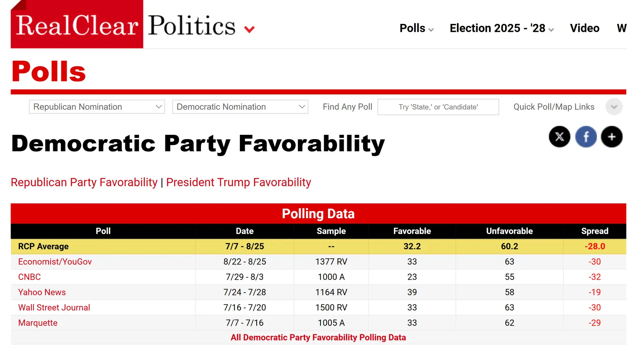Share the page on X
The width and height of the screenshot is (627, 364).
tap(559, 137)
